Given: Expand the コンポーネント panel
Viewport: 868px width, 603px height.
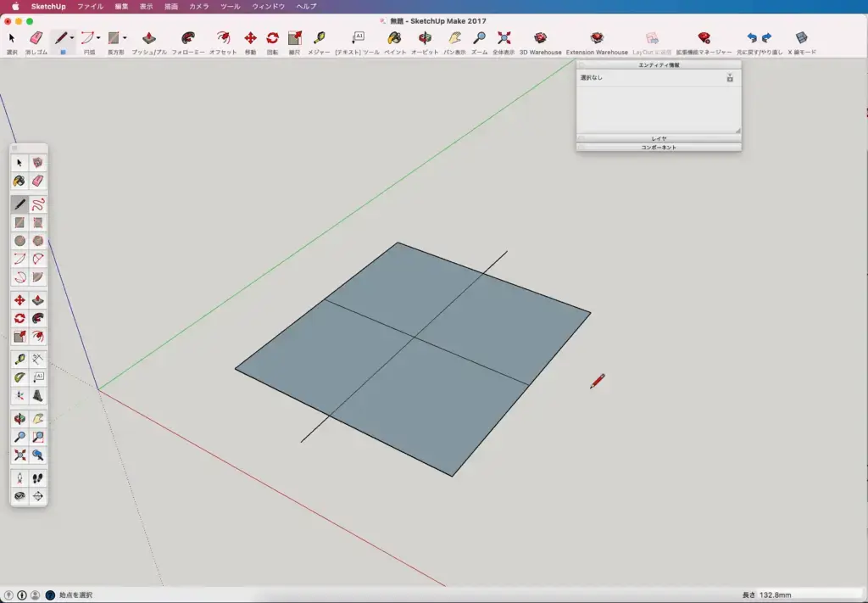Looking at the screenshot, I should pos(659,148).
